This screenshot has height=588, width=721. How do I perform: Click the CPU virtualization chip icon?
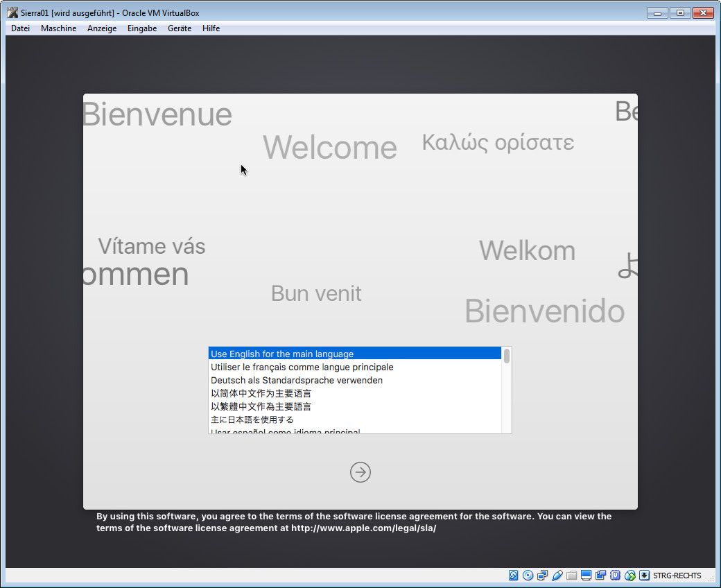click(616, 576)
